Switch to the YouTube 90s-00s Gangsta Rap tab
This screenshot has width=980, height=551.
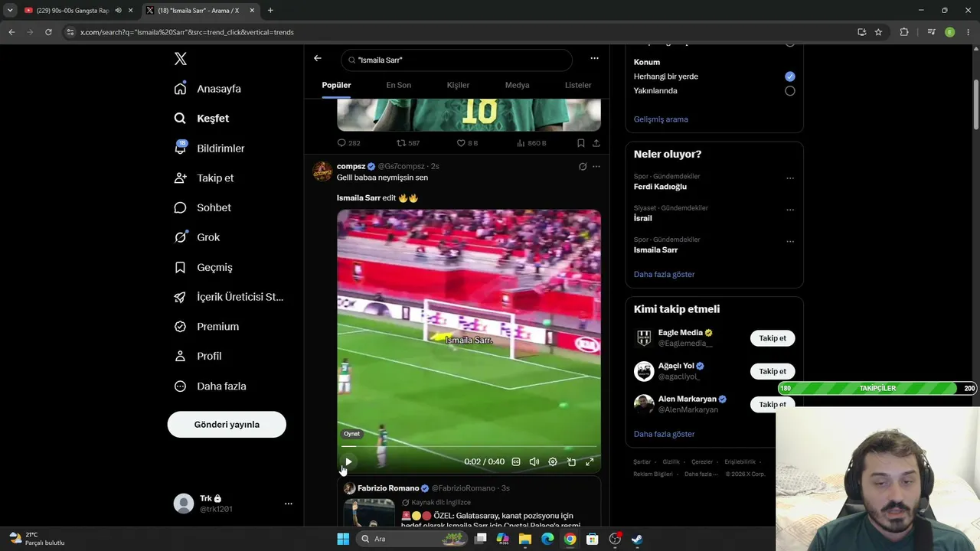[x=73, y=11]
